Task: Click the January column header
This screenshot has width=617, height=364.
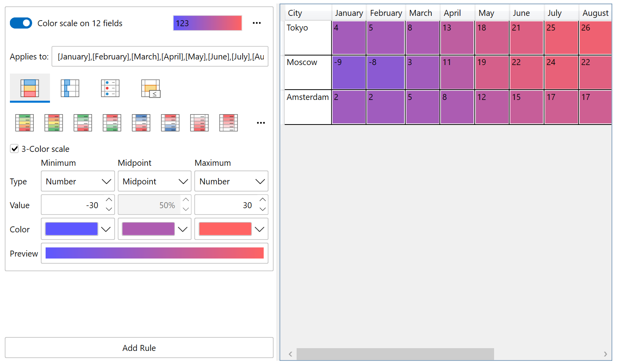Action: click(349, 13)
